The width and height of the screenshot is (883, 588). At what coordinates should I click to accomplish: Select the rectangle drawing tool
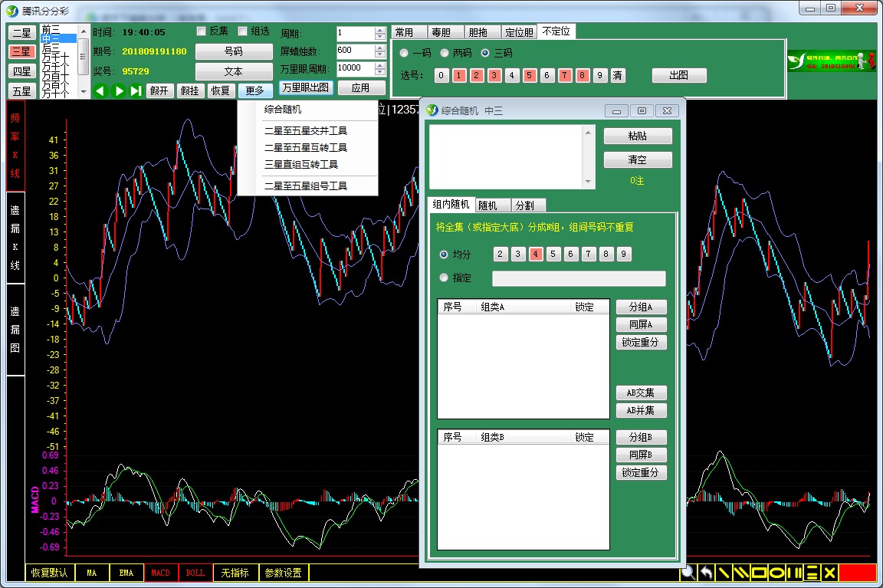pos(760,573)
